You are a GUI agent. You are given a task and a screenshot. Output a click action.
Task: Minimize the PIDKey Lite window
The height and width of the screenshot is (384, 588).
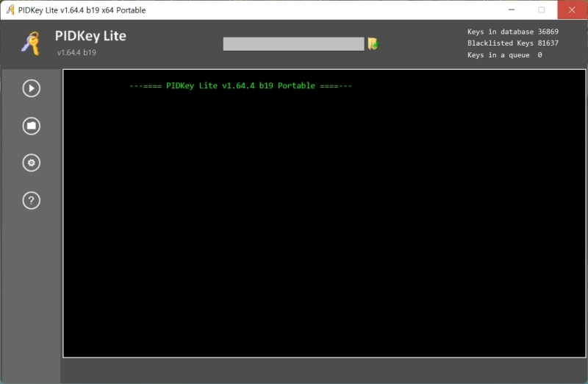[511, 10]
